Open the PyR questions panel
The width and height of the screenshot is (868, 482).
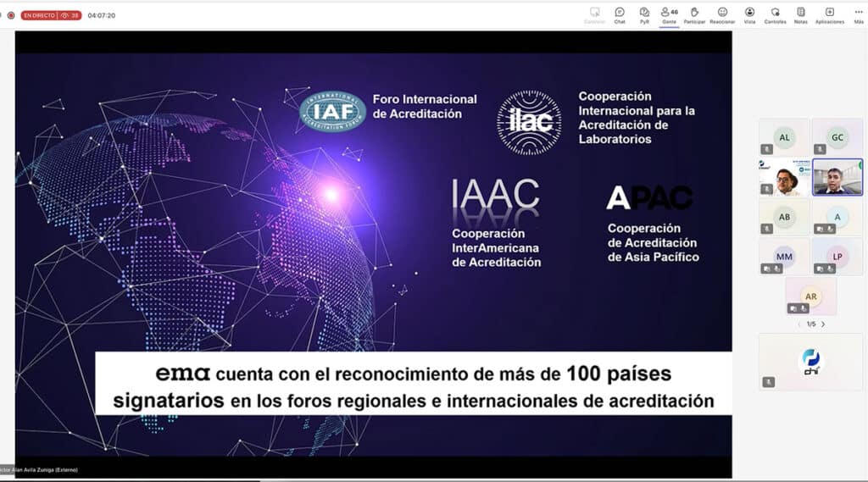pyautogui.click(x=644, y=14)
